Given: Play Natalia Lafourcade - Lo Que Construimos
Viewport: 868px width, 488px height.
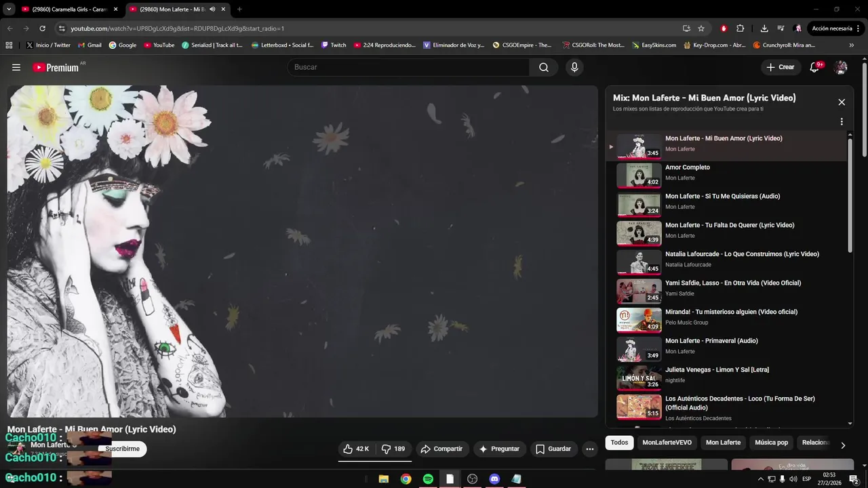Looking at the screenshot, I should (726, 262).
